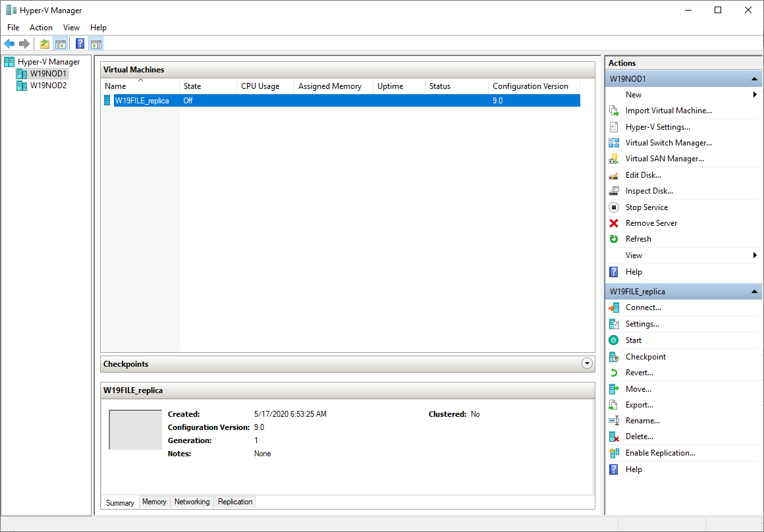This screenshot has width=764, height=532.
Task: Click the Edit Disk icon
Action: [614, 175]
